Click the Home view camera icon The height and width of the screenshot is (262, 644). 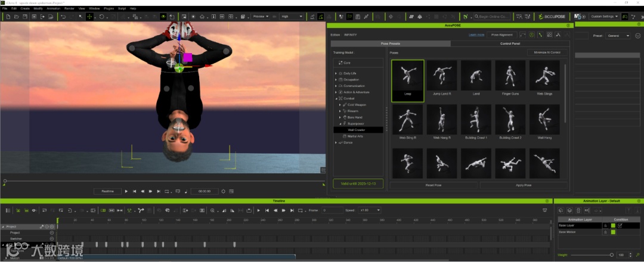[x=202, y=17]
